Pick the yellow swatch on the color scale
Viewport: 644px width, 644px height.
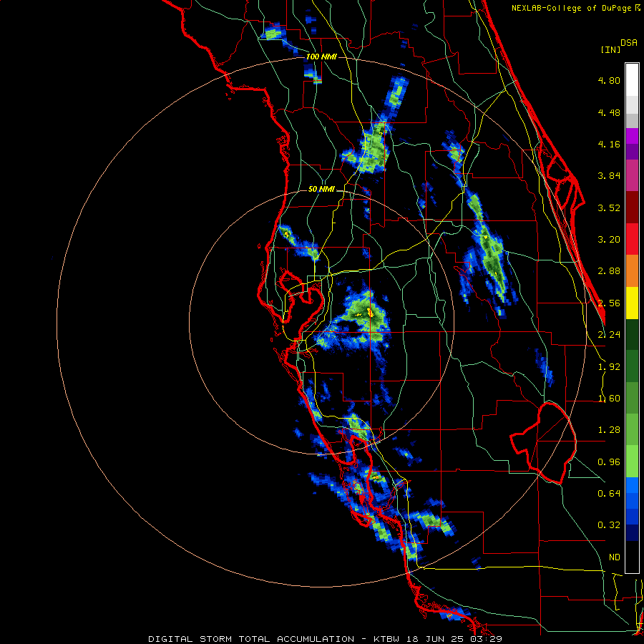(632, 303)
